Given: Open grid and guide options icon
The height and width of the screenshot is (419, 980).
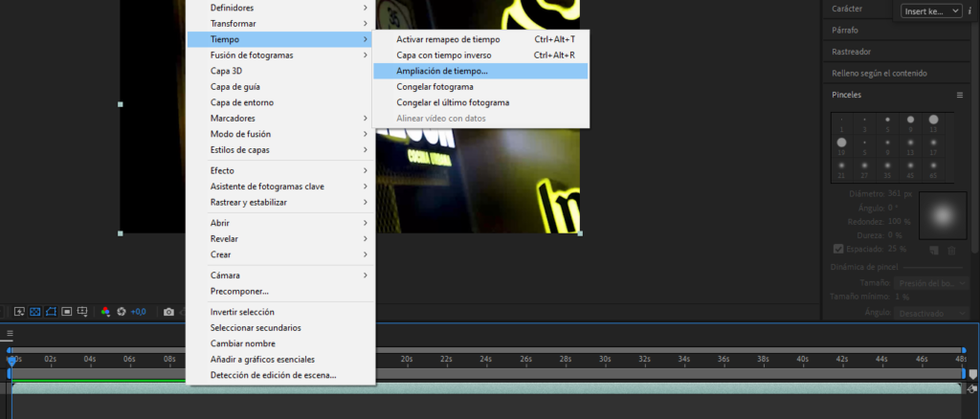Looking at the screenshot, I should (x=84, y=311).
